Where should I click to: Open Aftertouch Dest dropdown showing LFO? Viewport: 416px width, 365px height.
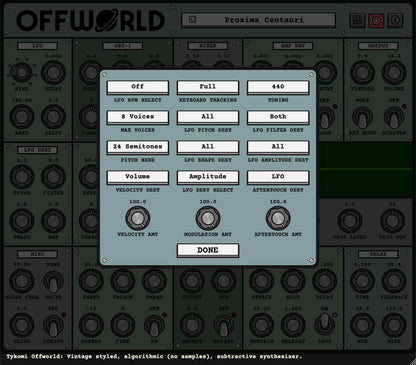(x=278, y=177)
